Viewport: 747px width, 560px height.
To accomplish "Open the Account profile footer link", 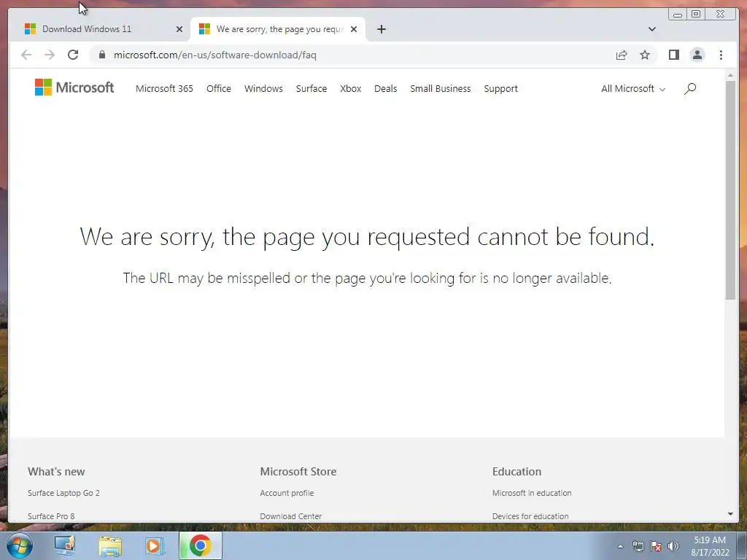I will [287, 493].
